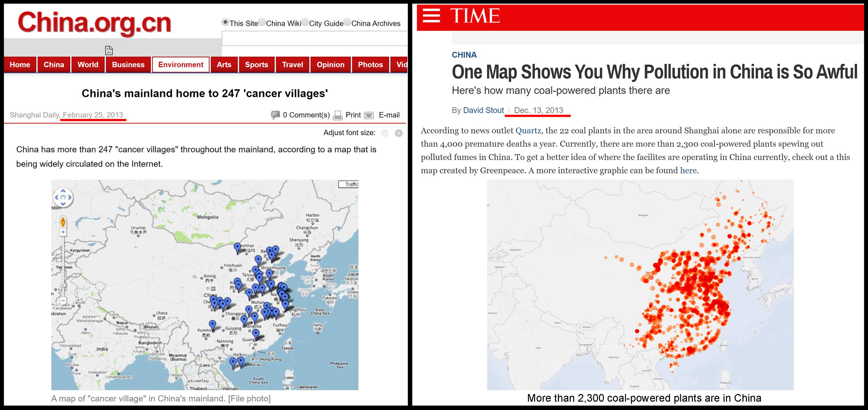Increase font size with plus icon
Viewport: 868px width, 410px height.
pyautogui.click(x=399, y=133)
